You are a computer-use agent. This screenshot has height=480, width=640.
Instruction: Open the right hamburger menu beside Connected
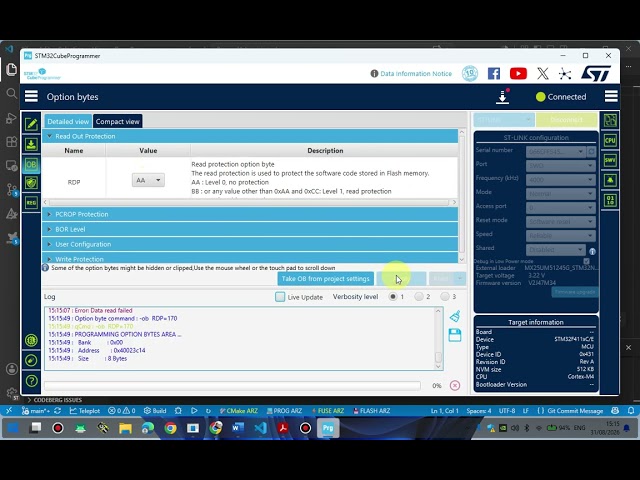click(x=611, y=96)
